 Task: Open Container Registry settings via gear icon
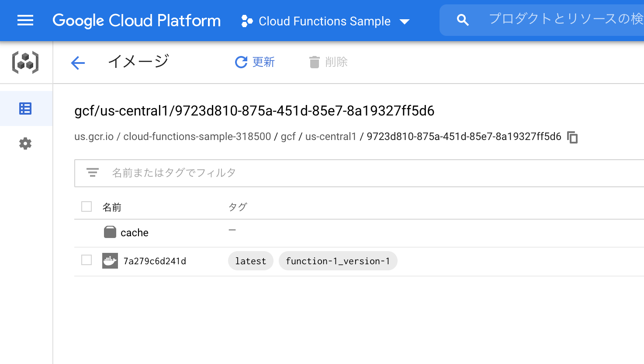[x=25, y=143]
